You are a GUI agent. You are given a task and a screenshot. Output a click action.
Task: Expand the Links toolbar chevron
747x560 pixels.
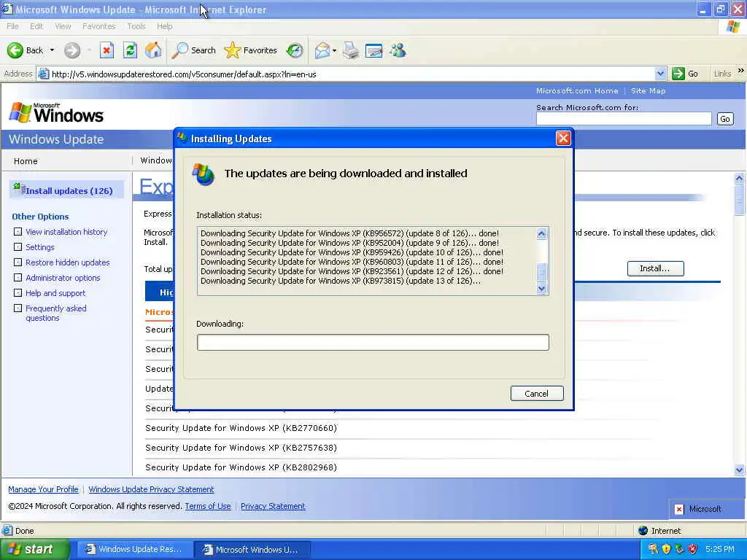[741, 71]
